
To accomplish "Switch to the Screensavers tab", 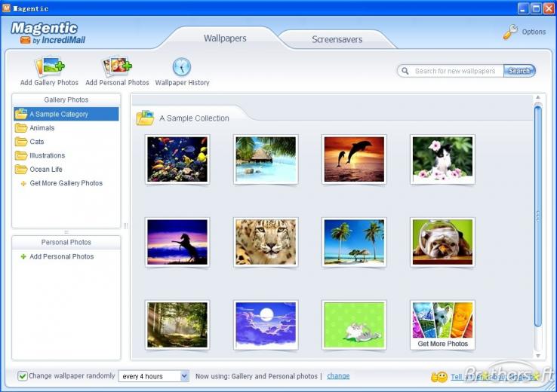I will coord(337,39).
